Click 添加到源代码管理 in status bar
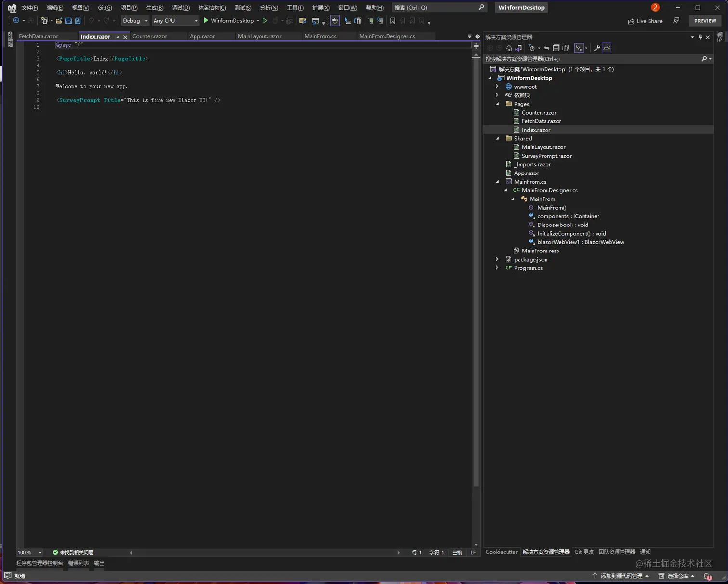 point(621,576)
